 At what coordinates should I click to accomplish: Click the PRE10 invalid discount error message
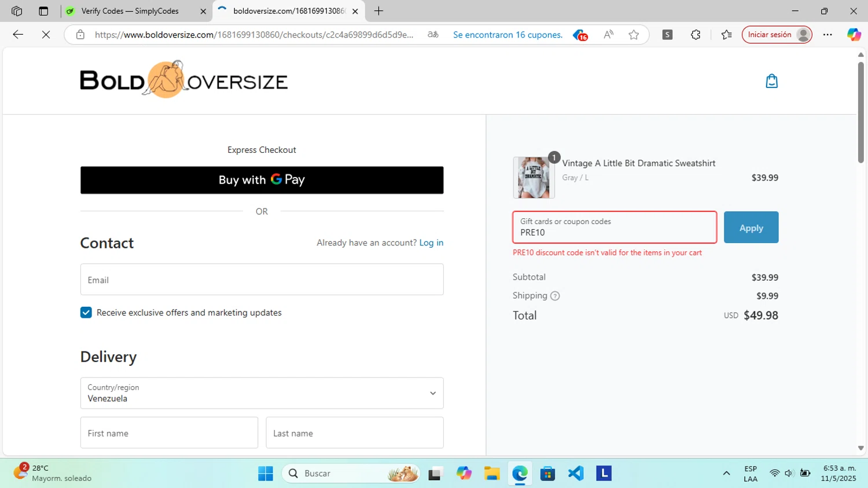point(607,253)
